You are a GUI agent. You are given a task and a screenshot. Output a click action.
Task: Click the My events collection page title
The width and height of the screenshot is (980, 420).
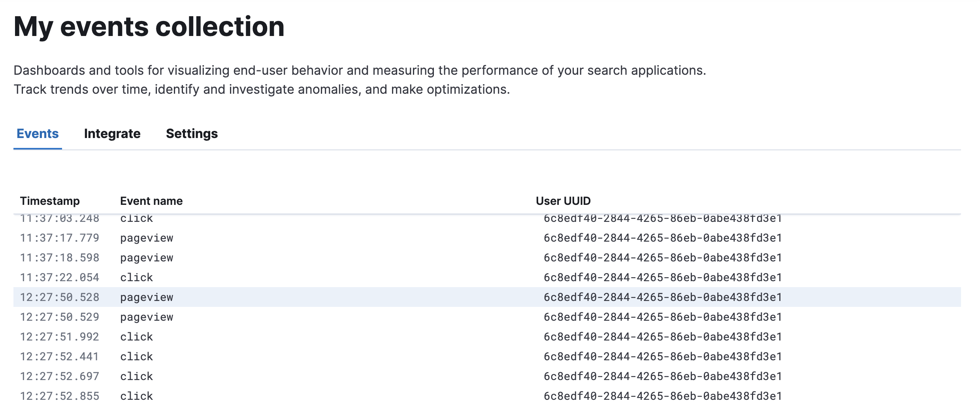coord(149,27)
